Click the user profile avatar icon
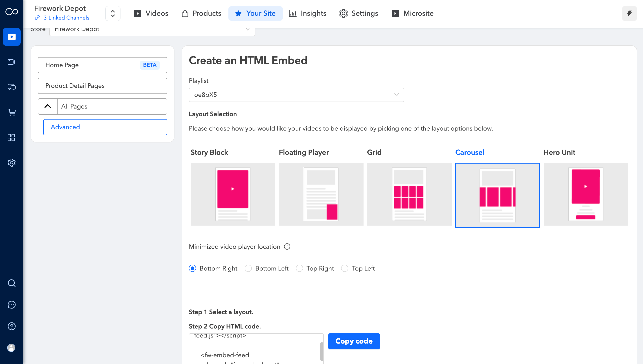Image resolution: width=643 pixels, height=364 pixels. coord(11,348)
